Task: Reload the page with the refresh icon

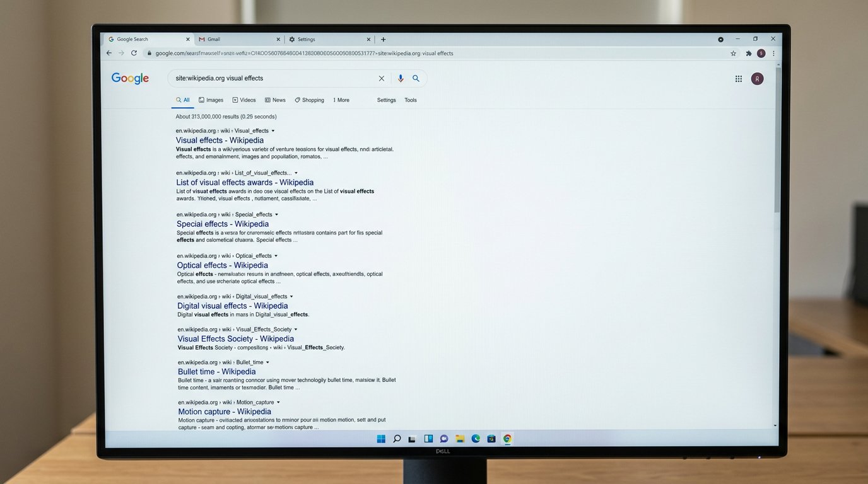Action: (134, 54)
